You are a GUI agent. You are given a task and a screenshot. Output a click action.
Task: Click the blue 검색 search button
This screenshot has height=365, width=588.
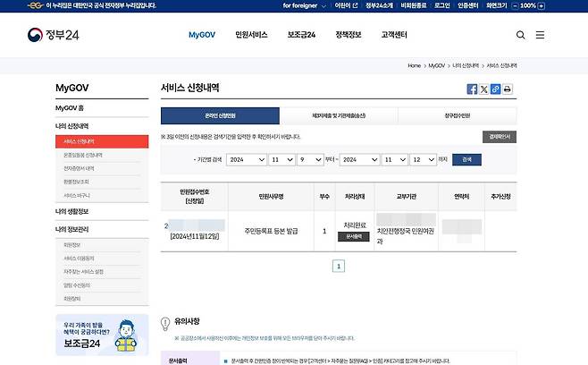point(466,159)
